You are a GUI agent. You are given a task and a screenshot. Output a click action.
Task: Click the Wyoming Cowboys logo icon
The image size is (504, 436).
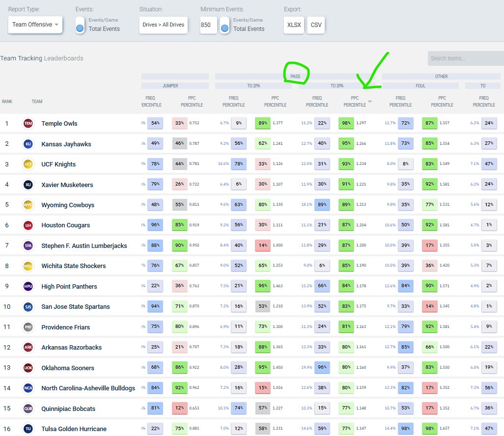28,205
